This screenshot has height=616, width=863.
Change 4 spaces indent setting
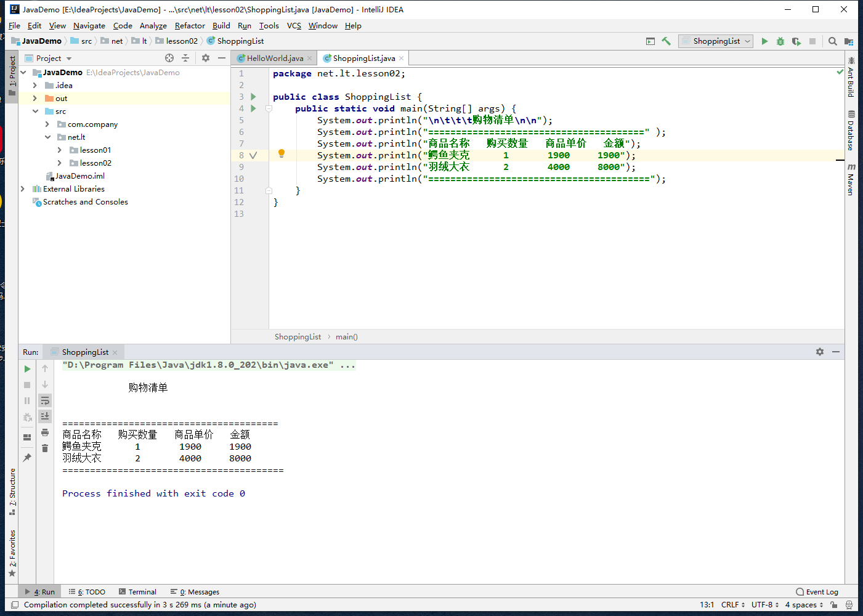804,605
